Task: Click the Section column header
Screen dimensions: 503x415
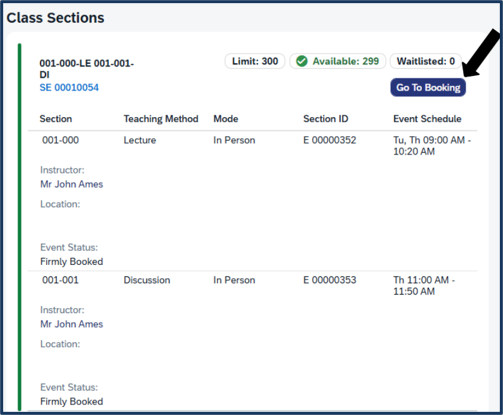Action: 56,119
